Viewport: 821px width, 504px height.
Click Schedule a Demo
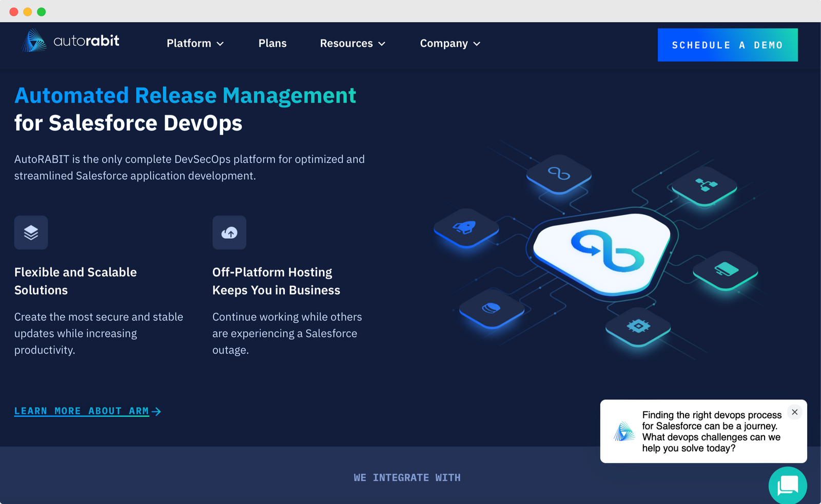pos(727,45)
